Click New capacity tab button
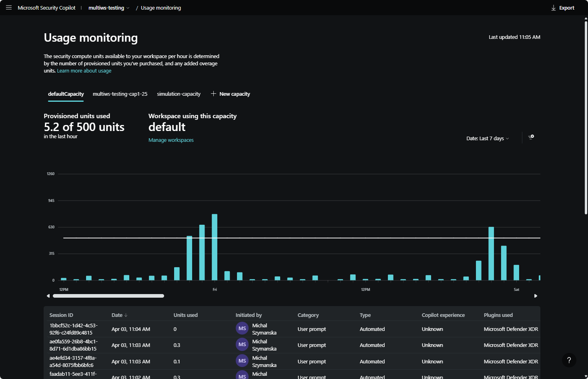Image resolution: width=588 pixels, height=379 pixels. [x=231, y=94]
